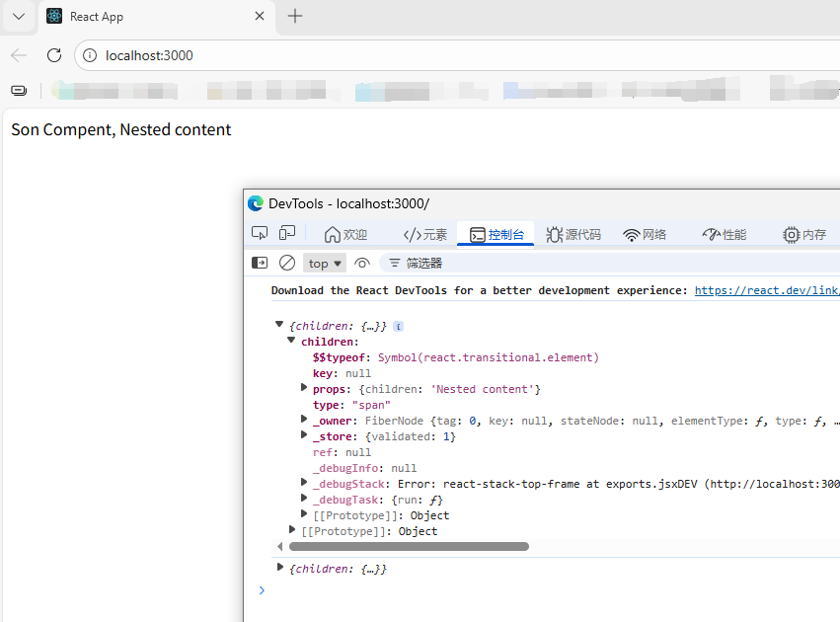Open the top JavaScript context dropdown
This screenshot has width=840, height=622.
point(325,263)
